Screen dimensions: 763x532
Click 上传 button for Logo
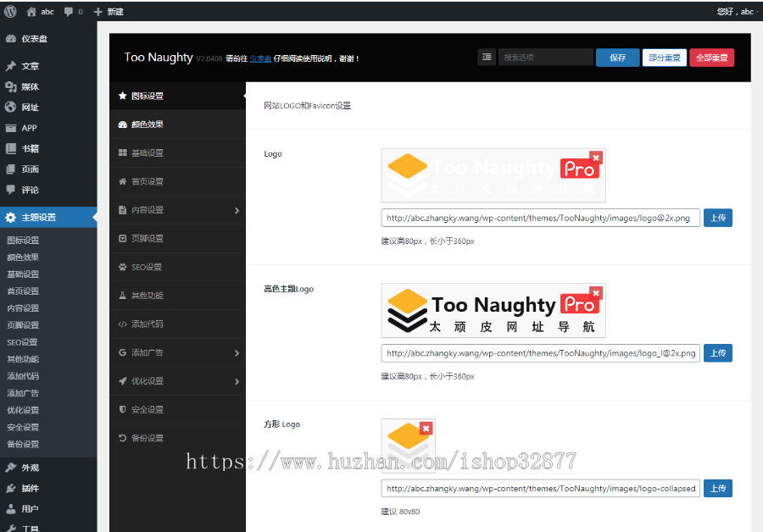(x=718, y=218)
